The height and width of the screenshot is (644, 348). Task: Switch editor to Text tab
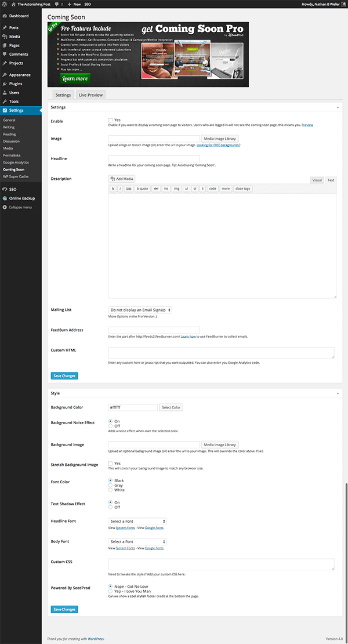[x=331, y=180]
